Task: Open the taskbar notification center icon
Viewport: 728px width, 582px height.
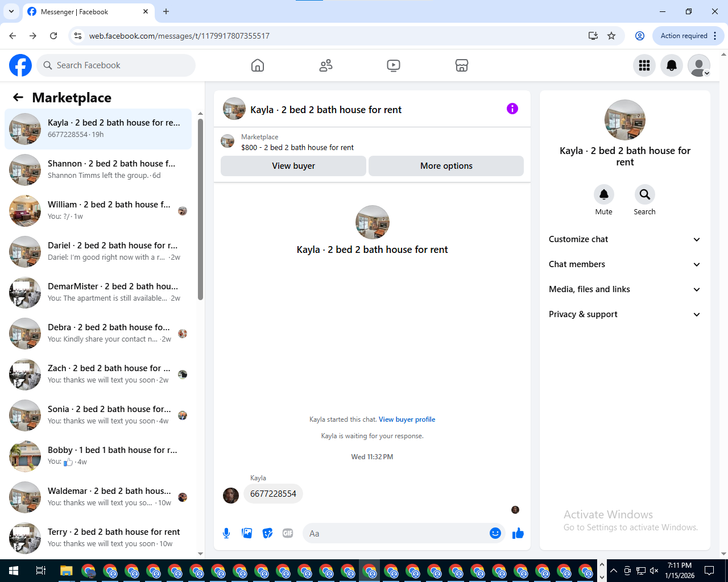Action: [709, 571]
